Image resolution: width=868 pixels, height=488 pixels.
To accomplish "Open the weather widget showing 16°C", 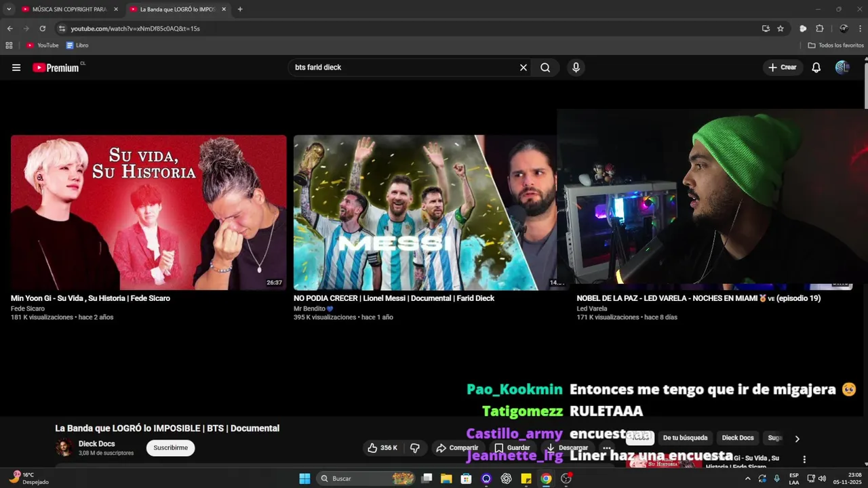I will pos(28,478).
